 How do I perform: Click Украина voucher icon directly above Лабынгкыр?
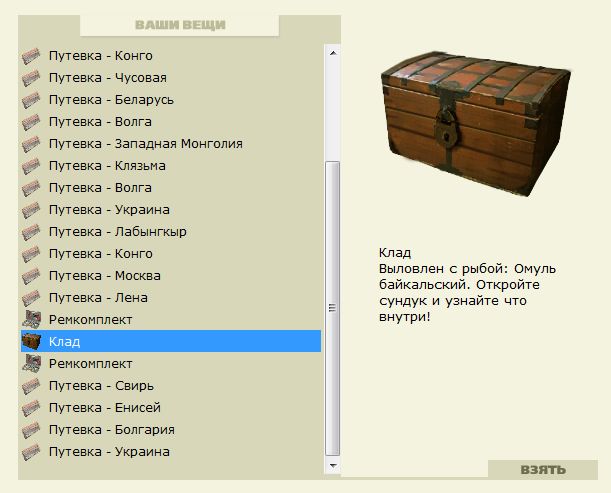[x=31, y=210]
